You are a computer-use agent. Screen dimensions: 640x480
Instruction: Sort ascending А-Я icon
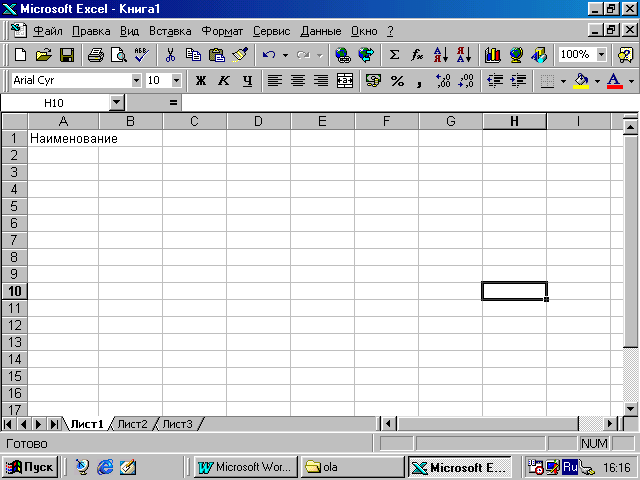(441, 55)
